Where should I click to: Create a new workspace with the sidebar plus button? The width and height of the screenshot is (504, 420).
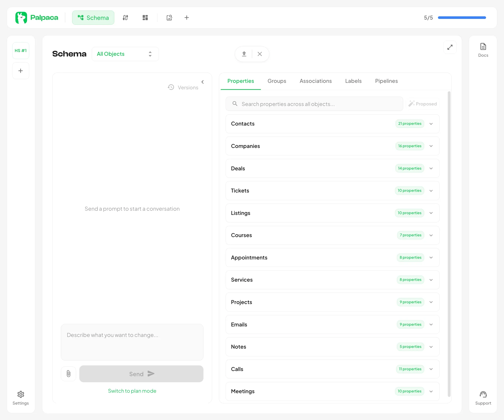[x=21, y=70]
